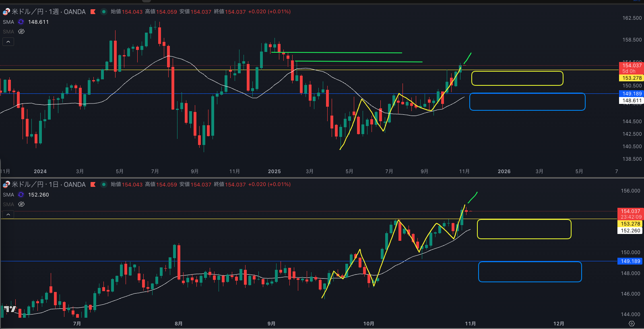
Task: Collapse the indicator legend on daily chart
Action: pos(8,214)
